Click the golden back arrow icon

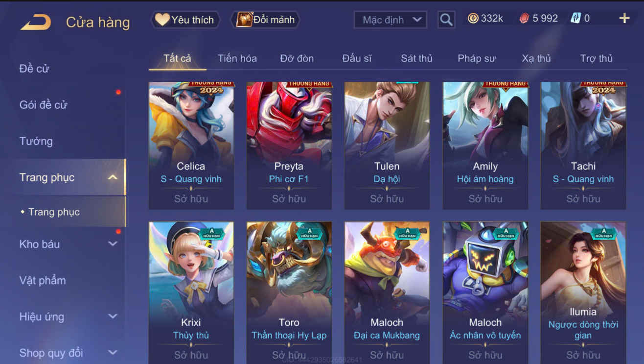pyautogui.click(x=36, y=22)
